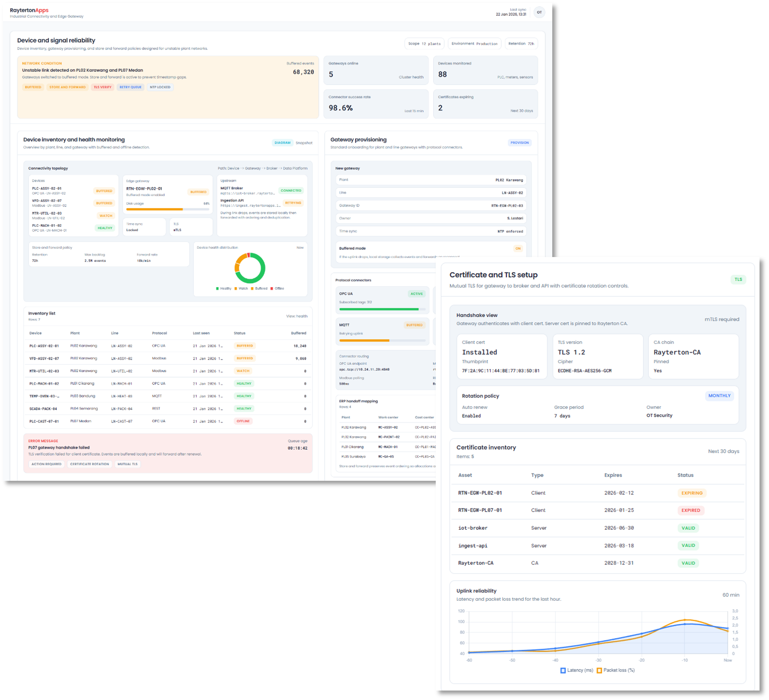
Task: Click the Packet loss legend square
Action: [x=599, y=670]
